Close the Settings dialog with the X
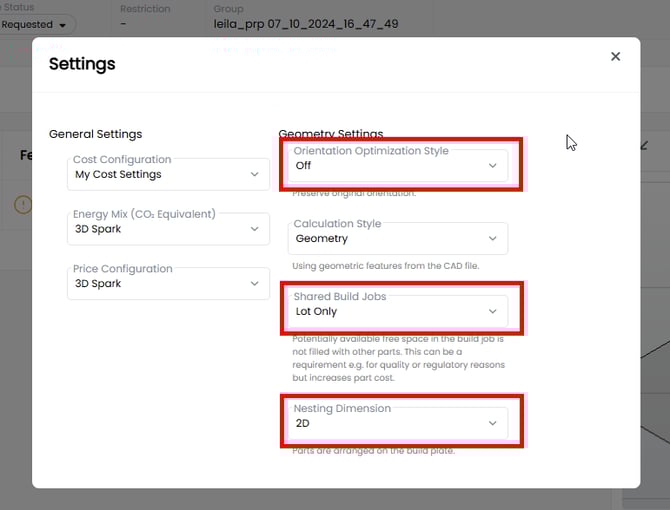670x510 pixels. click(x=615, y=57)
